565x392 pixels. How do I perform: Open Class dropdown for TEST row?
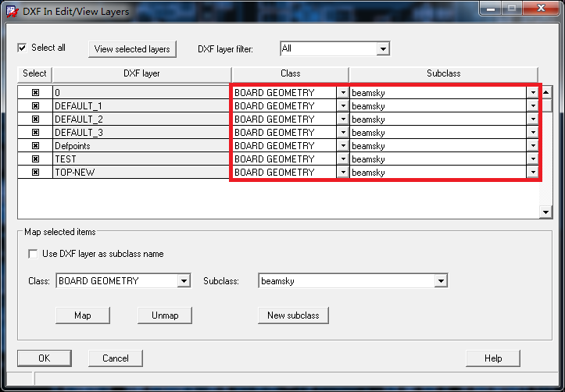(x=343, y=159)
